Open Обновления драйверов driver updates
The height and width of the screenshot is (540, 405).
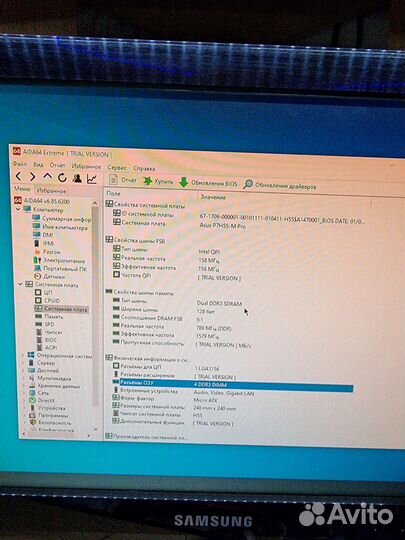(x=279, y=185)
